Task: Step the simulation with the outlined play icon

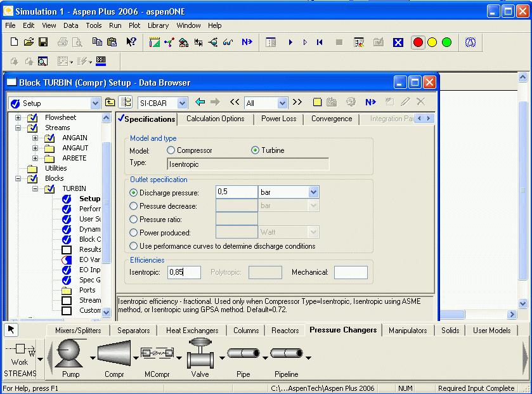Action: [x=305, y=43]
